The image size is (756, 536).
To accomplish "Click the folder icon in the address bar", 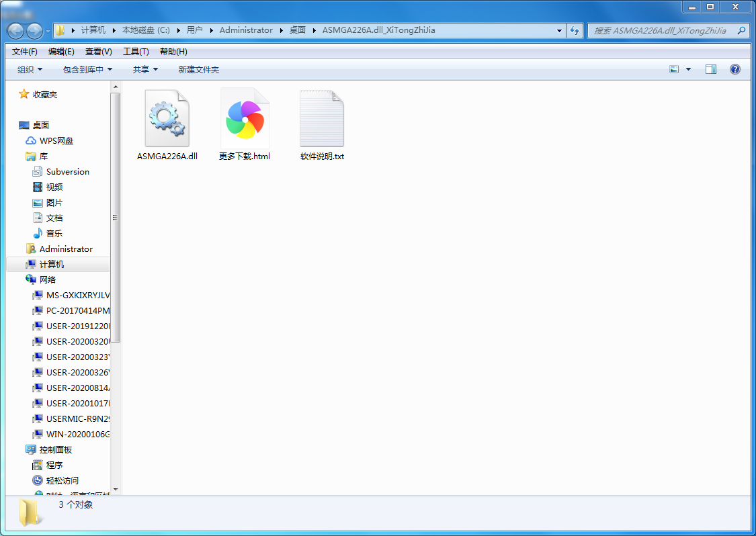I will [60, 30].
